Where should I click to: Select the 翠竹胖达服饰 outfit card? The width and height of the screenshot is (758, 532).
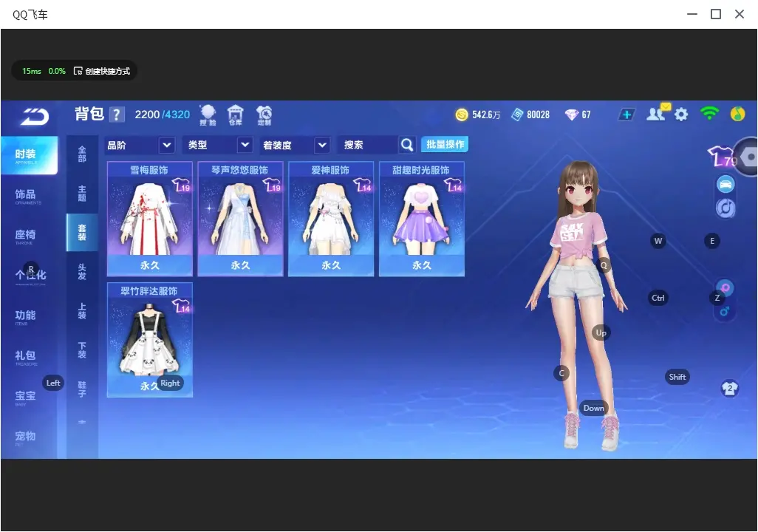pos(150,340)
